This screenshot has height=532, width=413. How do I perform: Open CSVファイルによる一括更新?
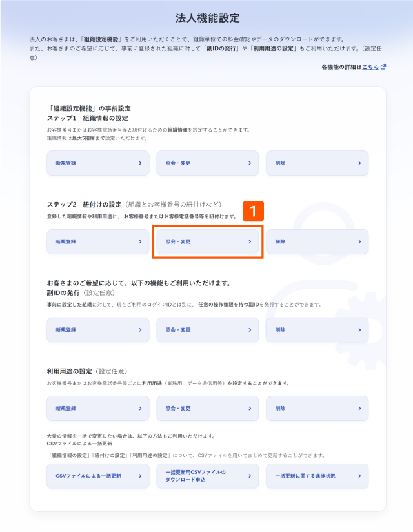coord(98,476)
